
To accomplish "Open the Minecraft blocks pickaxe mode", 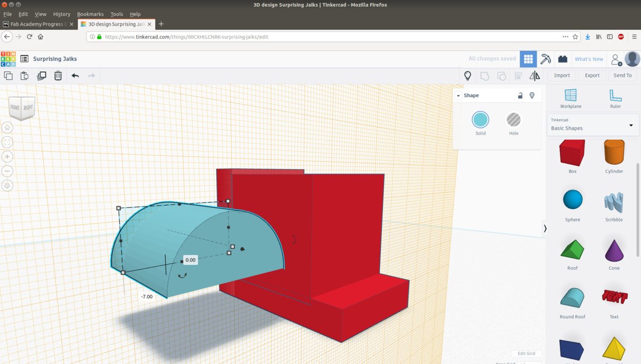I will [545, 59].
